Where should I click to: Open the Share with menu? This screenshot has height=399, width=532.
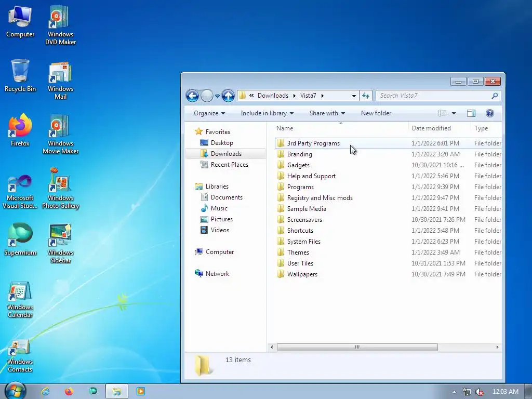(327, 113)
